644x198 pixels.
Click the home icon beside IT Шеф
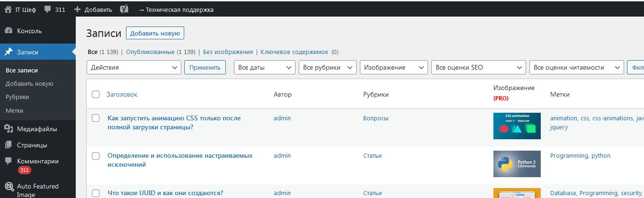[x=8, y=9]
